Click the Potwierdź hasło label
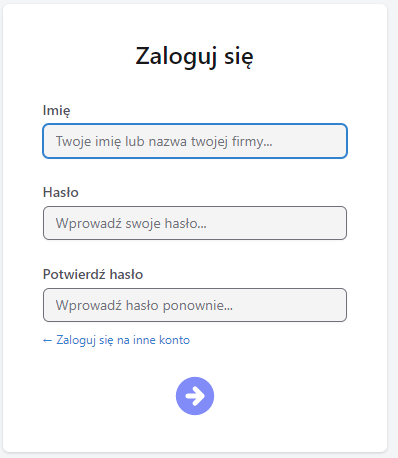Image resolution: width=398 pixels, height=458 pixels. (x=93, y=274)
